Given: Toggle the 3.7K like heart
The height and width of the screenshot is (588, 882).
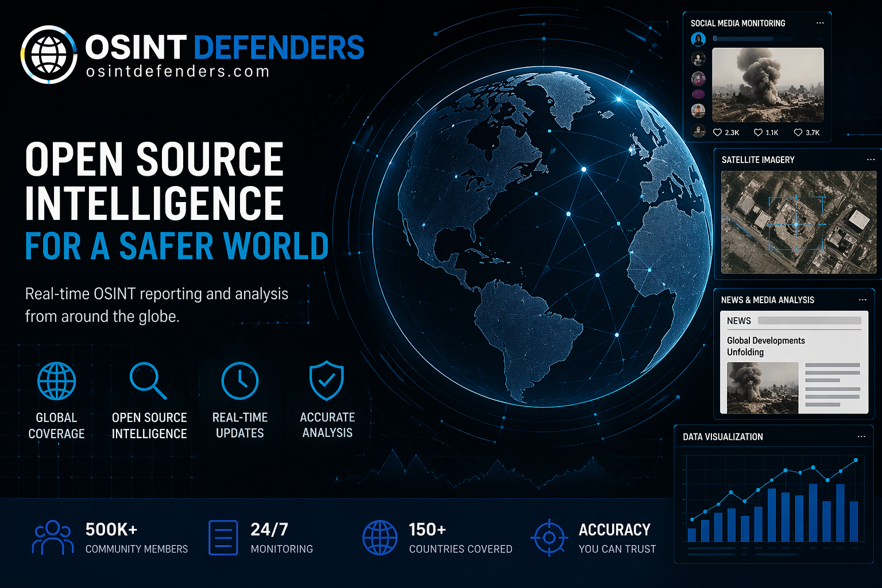Looking at the screenshot, I should tap(798, 133).
